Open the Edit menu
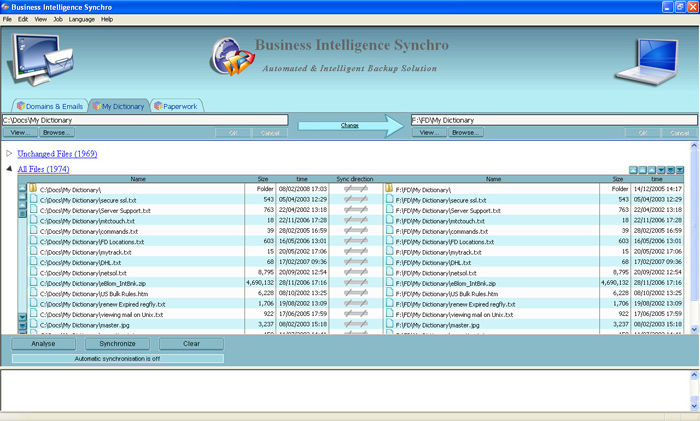The height and width of the screenshot is (421, 700). pyautogui.click(x=23, y=19)
